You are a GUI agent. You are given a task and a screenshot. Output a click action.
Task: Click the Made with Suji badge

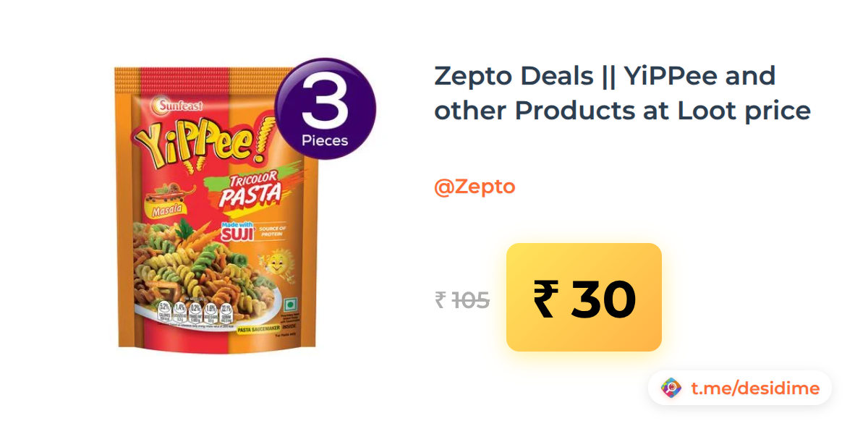coord(236,231)
